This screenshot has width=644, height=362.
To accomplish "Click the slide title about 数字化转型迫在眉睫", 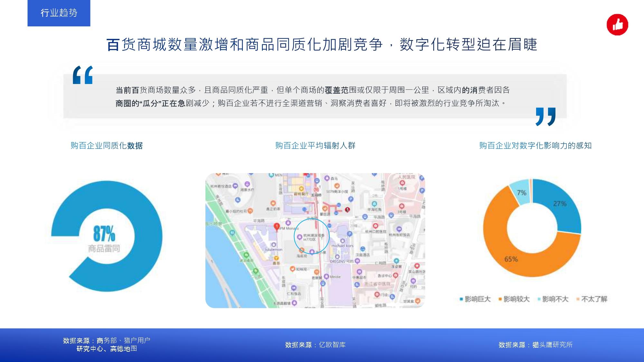I will (322, 44).
